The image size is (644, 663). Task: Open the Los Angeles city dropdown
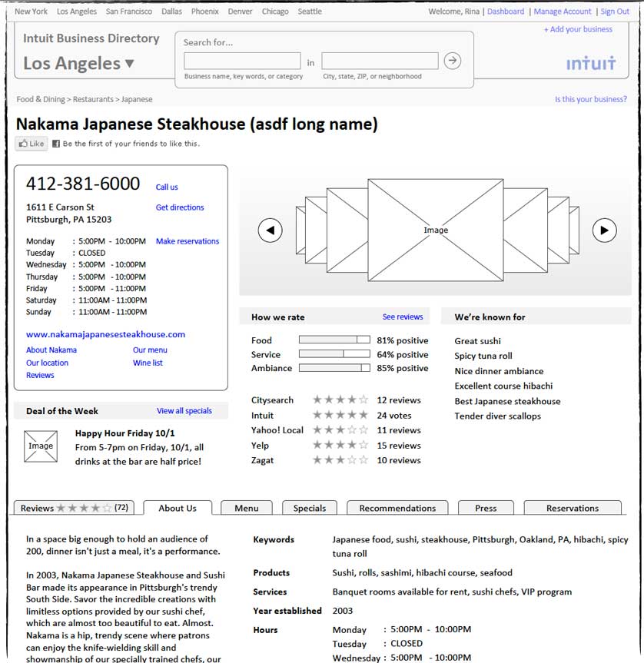(78, 64)
